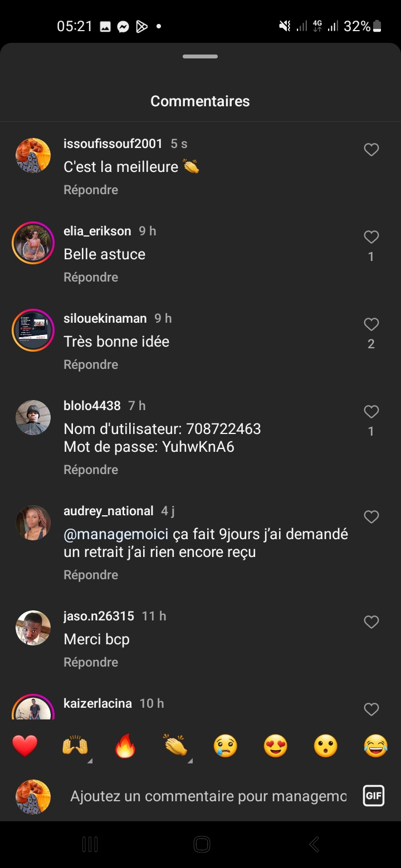
Task: Insert the red heart emoji reaction
Action: 25,746
